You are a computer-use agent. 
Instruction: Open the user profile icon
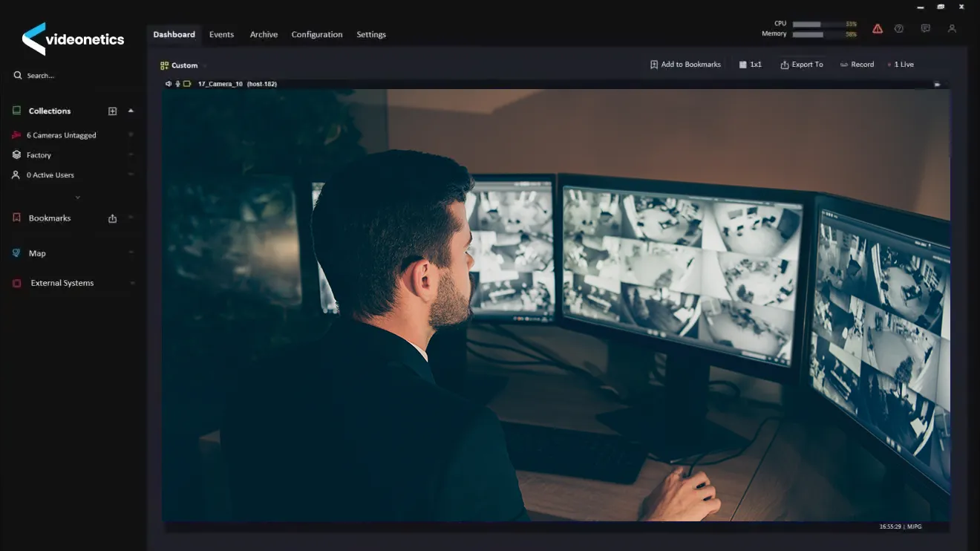coord(952,29)
